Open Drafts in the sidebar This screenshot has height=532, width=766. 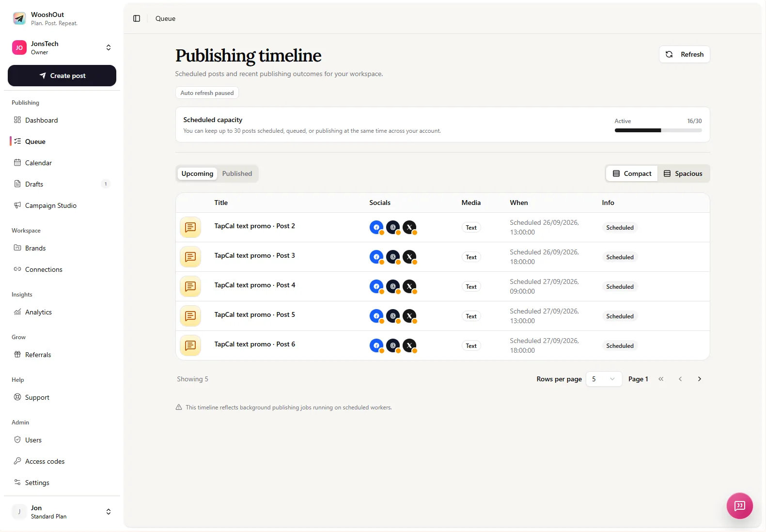pos(62,184)
